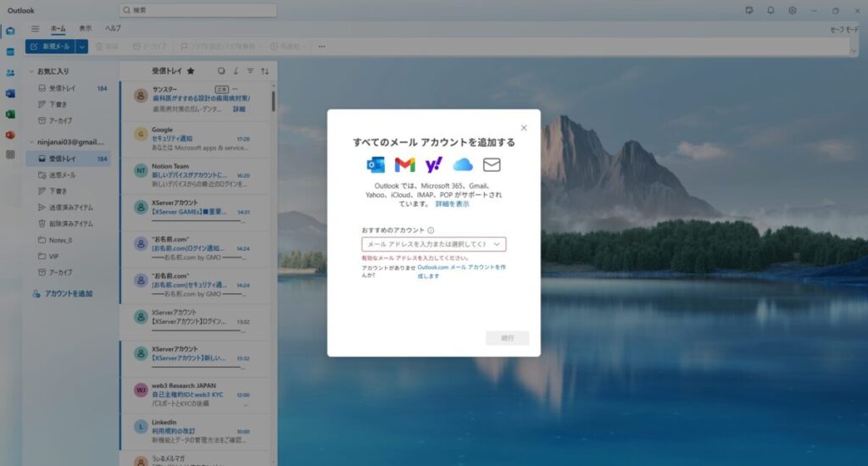Open the 新規メール split-button dropdown arrow
The image size is (868, 466).
[x=82, y=46]
